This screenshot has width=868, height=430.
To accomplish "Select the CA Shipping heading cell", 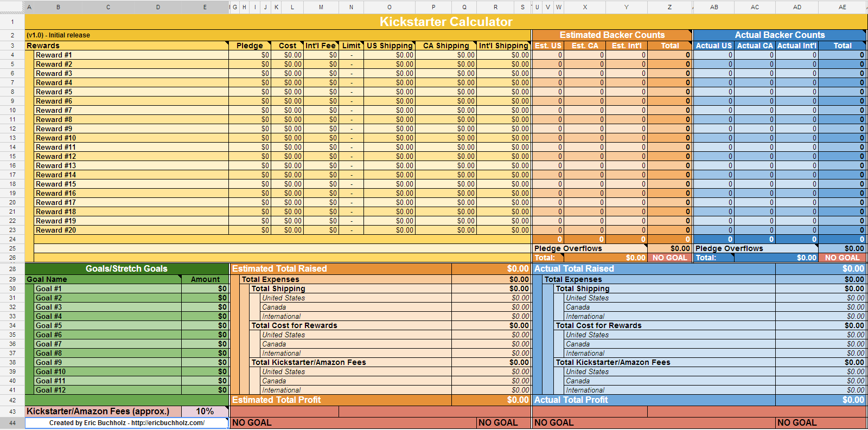I will click(446, 46).
